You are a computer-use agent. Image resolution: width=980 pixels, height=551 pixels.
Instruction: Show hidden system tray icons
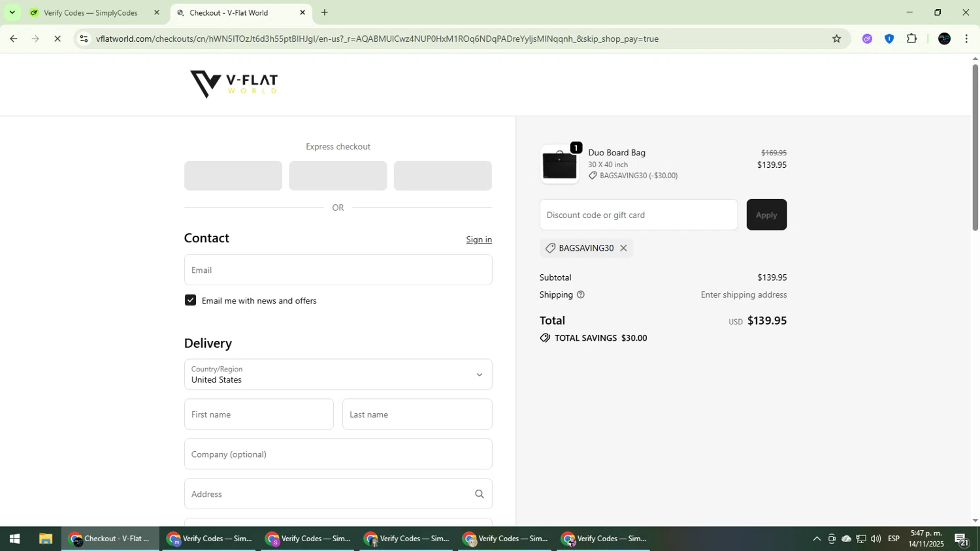point(816,539)
